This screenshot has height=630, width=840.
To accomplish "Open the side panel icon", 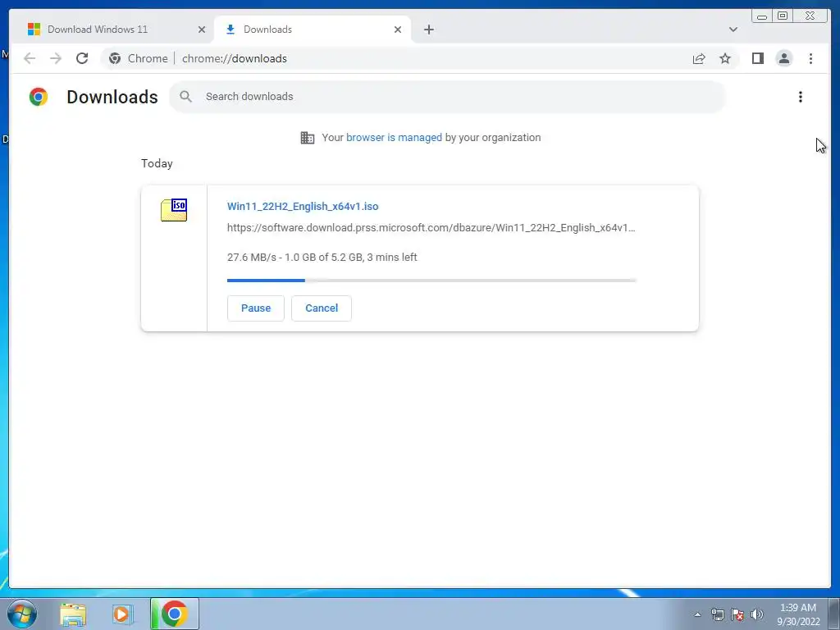I will coord(757,58).
